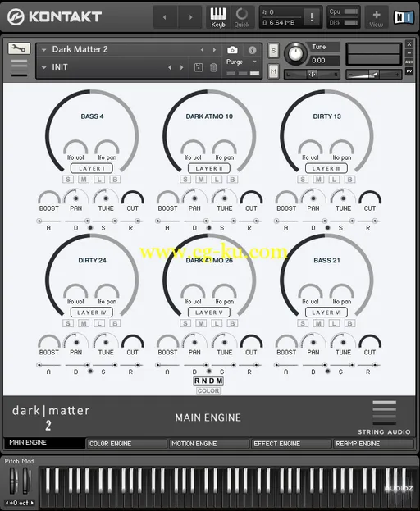
Task: Mute Layer II with its M button
Action: (201, 180)
